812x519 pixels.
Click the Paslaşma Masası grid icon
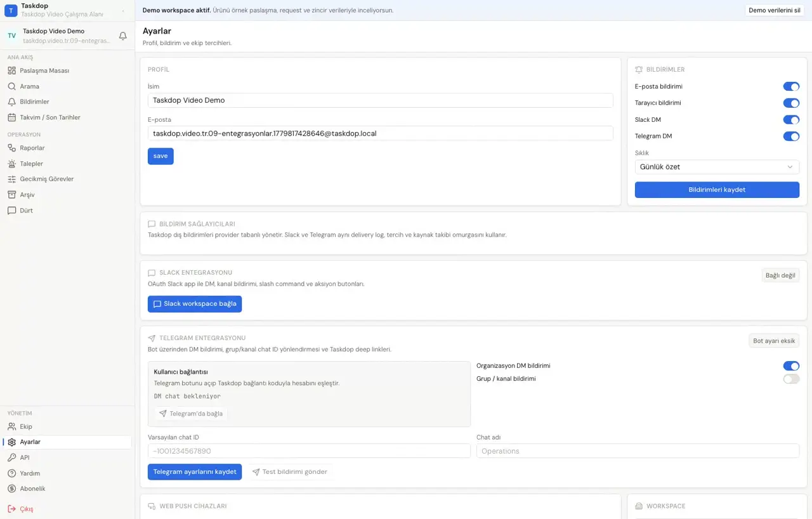11,70
